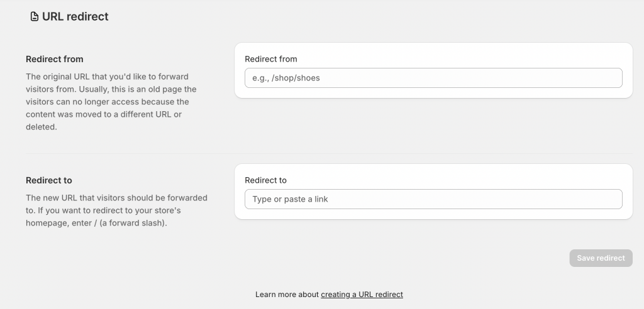Click the Redirect to label above the input
Screen dimensions: 644x309
265,180
